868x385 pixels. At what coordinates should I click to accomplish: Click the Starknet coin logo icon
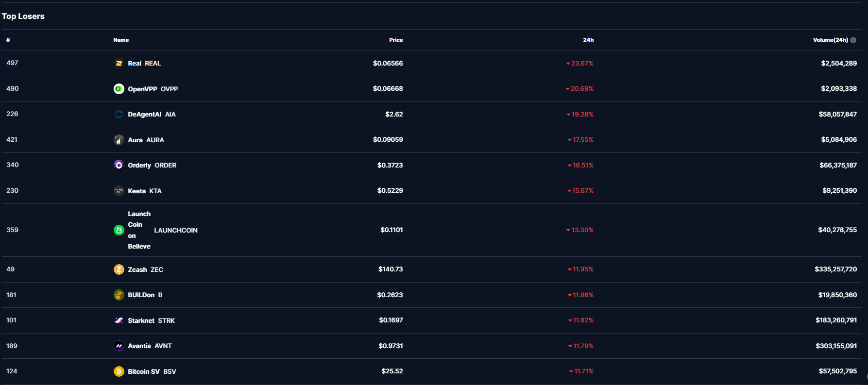tap(119, 320)
